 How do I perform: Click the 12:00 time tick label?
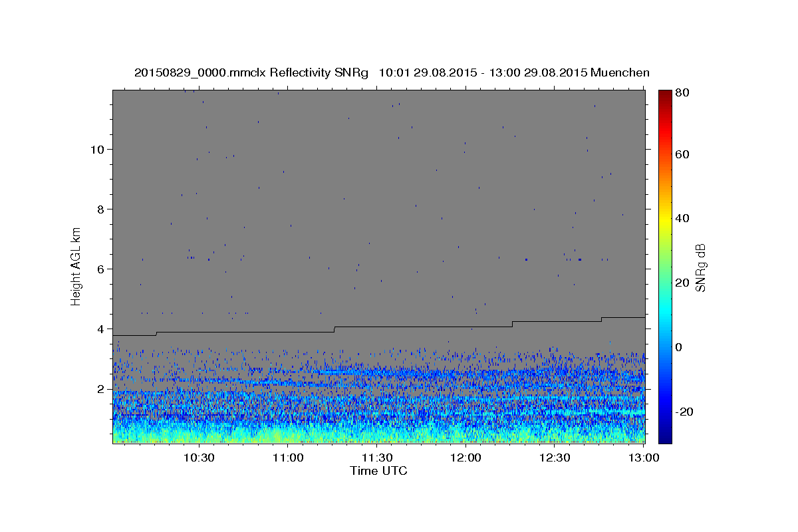[466, 458]
